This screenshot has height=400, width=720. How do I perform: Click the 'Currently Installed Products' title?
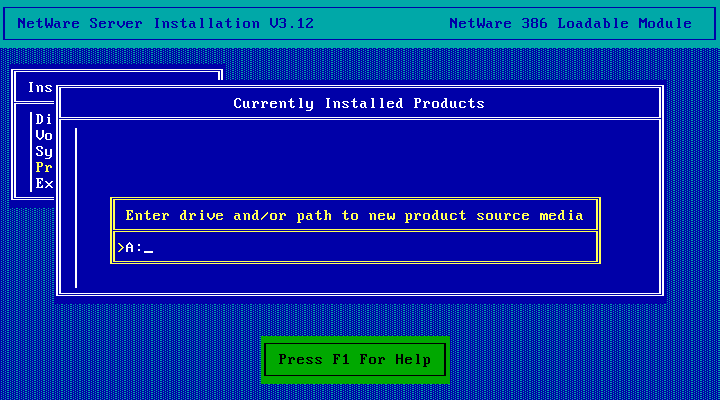click(359, 103)
